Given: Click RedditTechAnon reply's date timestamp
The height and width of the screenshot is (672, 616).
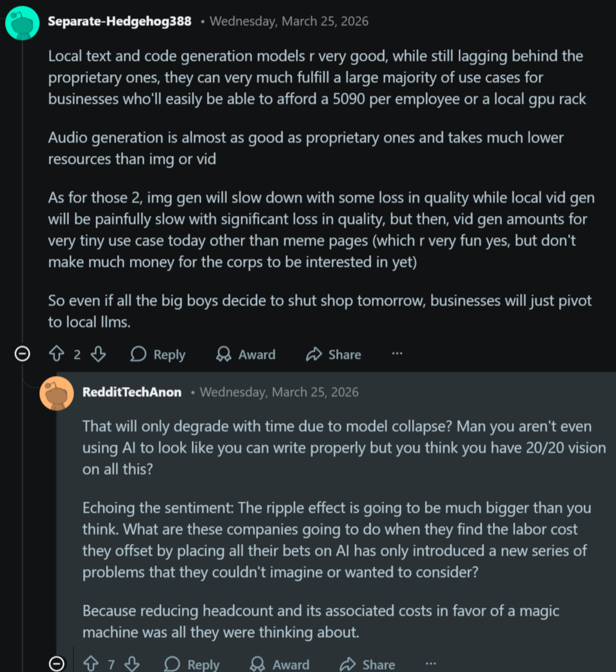Looking at the screenshot, I should (279, 392).
